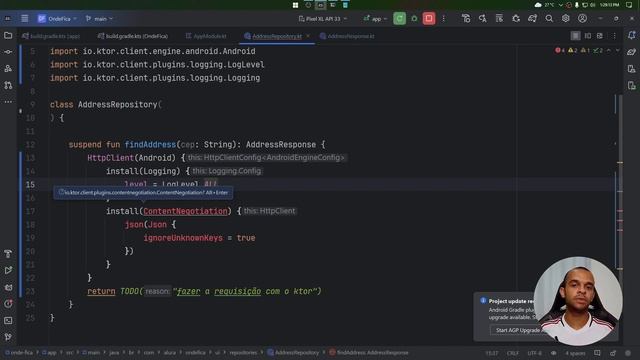Open editor tabs more options menu
The image size is (640, 360).
click(614, 36)
